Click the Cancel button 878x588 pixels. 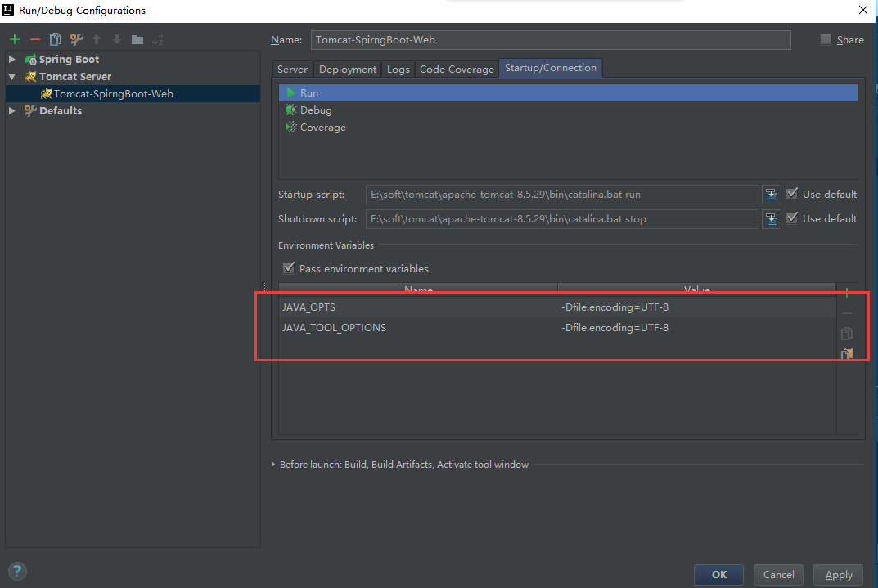point(778,575)
